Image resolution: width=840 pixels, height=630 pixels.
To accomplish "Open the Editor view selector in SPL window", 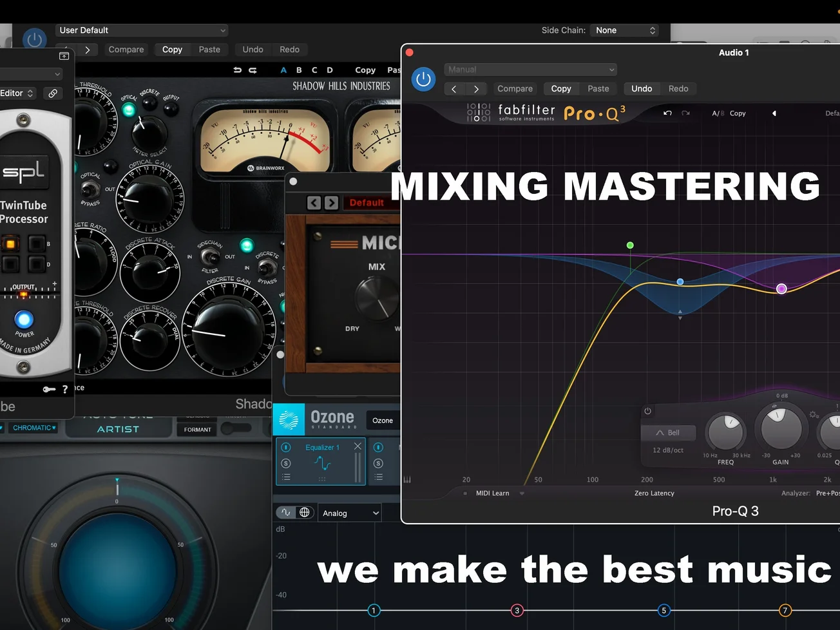I will click(x=17, y=93).
